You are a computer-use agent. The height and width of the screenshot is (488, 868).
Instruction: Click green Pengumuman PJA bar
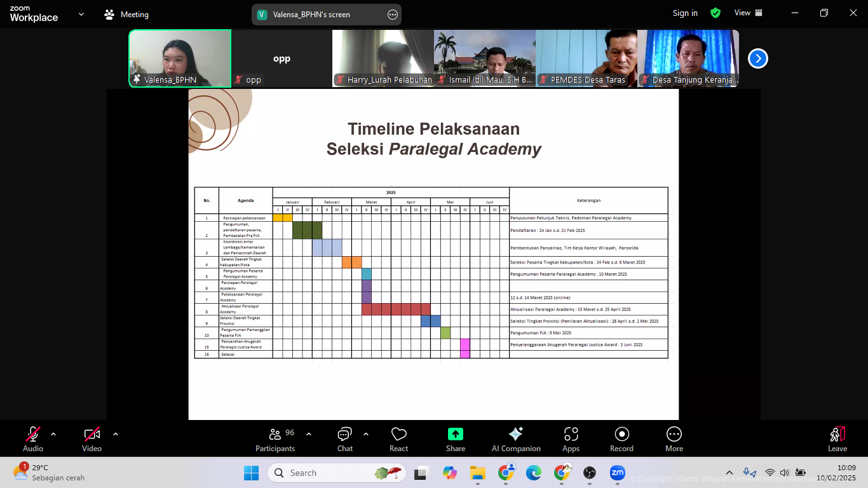click(445, 332)
